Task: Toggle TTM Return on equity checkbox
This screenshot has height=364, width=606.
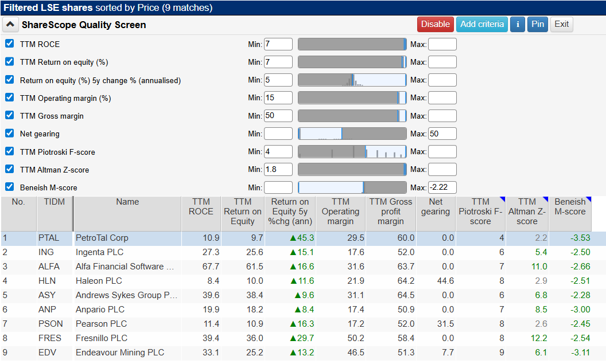Action: point(10,62)
